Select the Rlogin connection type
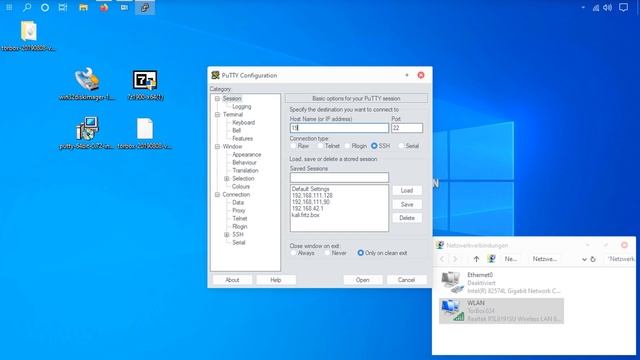Image resolution: width=640 pixels, height=360 pixels. 347,146
